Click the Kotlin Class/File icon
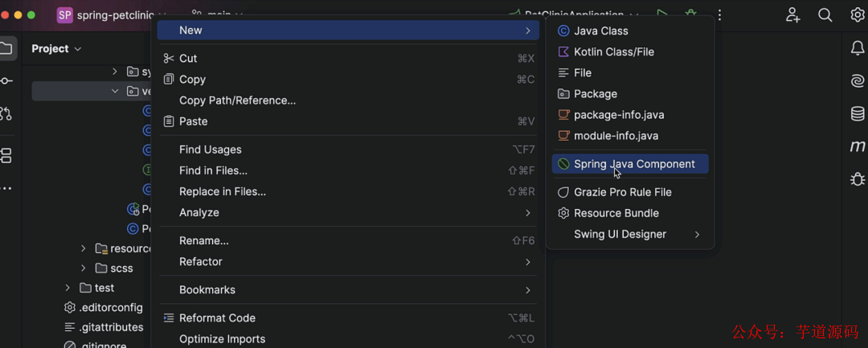The width and height of the screenshot is (868, 348). [x=563, y=52]
